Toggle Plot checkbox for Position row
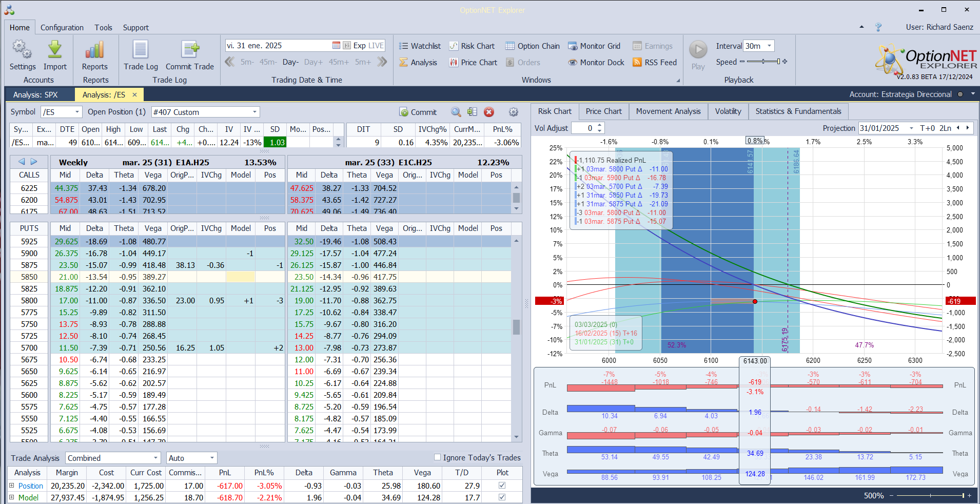This screenshot has width=980, height=504. 502,486
